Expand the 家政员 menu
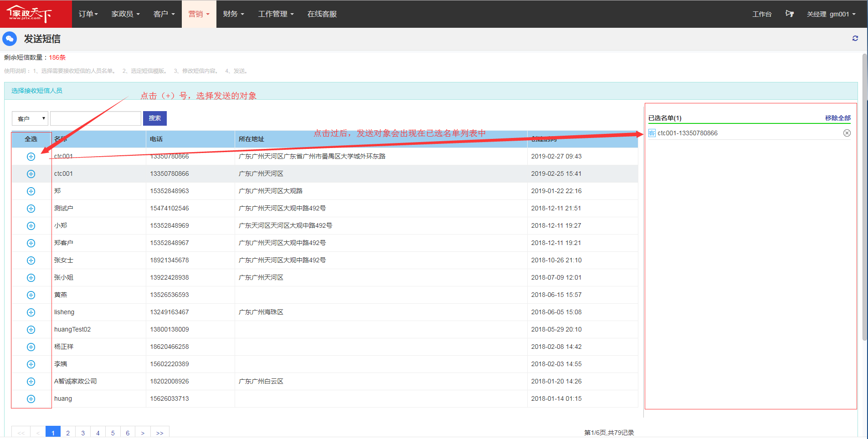 coord(126,14)
